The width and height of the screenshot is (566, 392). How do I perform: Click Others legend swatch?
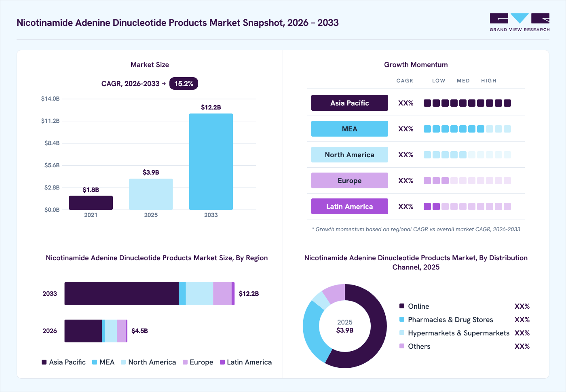click(402, 346)
